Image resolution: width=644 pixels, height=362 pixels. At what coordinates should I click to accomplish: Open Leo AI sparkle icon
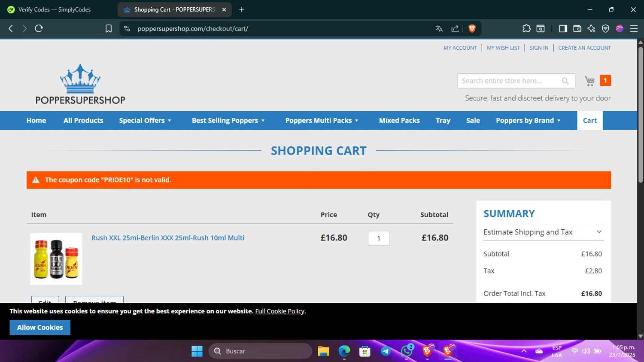coord(591,28)
